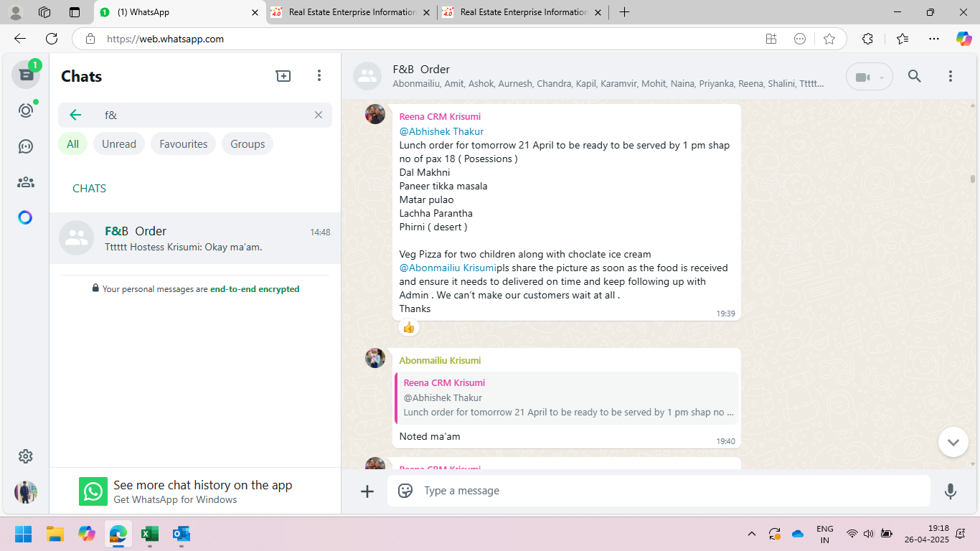Viewport: 980px width, 551px height.
Task: Open Channels from the left sidebar
Action: pos(26,146)
